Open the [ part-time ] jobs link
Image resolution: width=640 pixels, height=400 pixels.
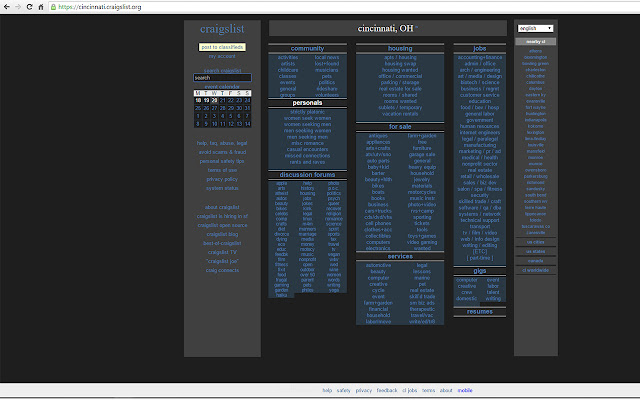480,258
